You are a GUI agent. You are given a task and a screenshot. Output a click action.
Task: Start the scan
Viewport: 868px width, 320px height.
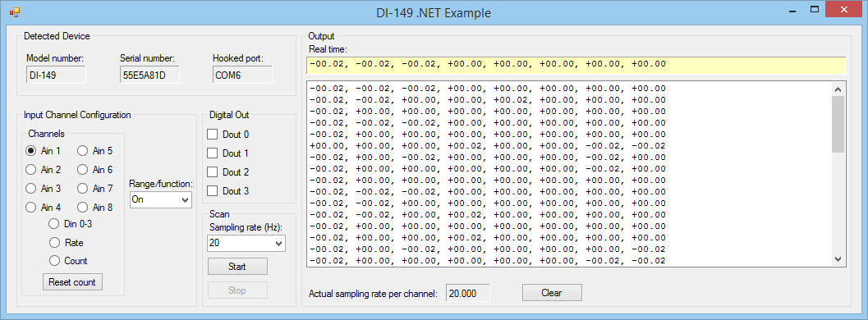point(237,267)
